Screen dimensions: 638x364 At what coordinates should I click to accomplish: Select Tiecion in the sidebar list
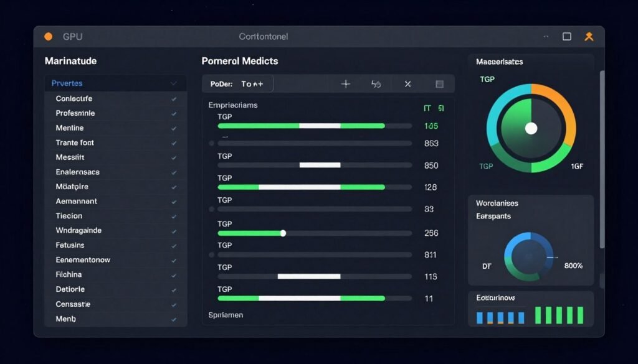pos(69,216)
